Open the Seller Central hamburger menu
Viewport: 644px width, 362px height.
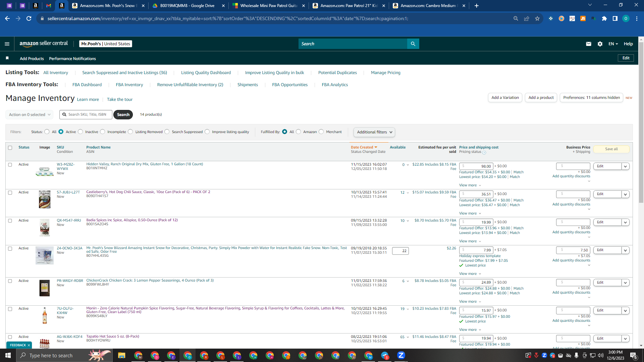7,44
